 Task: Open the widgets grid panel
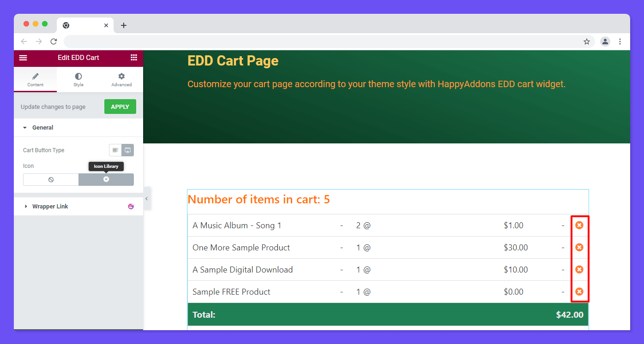[x=134, y=58]
